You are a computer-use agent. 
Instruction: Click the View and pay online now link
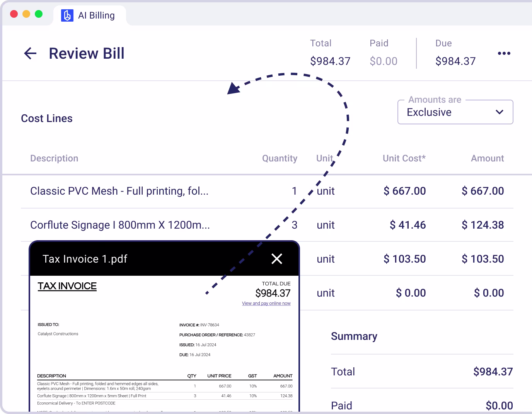(266, 304)
